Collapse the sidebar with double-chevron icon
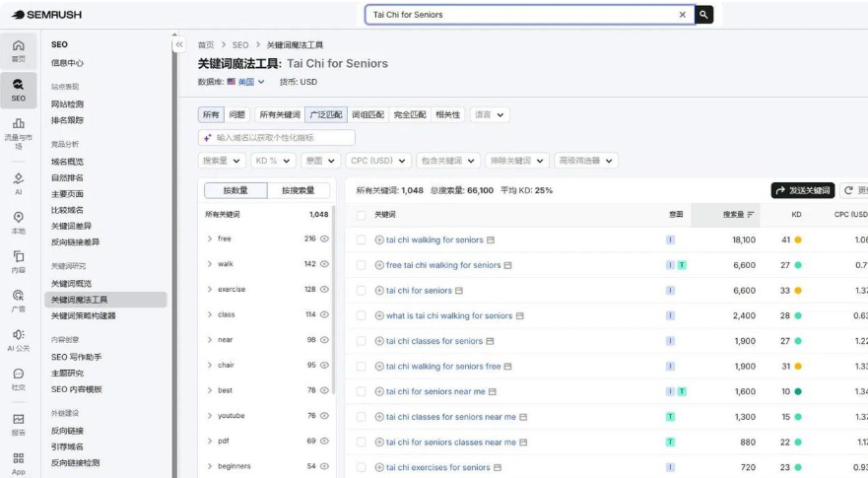The height and width of the screenshot is (478, 868). click(179, 45)
